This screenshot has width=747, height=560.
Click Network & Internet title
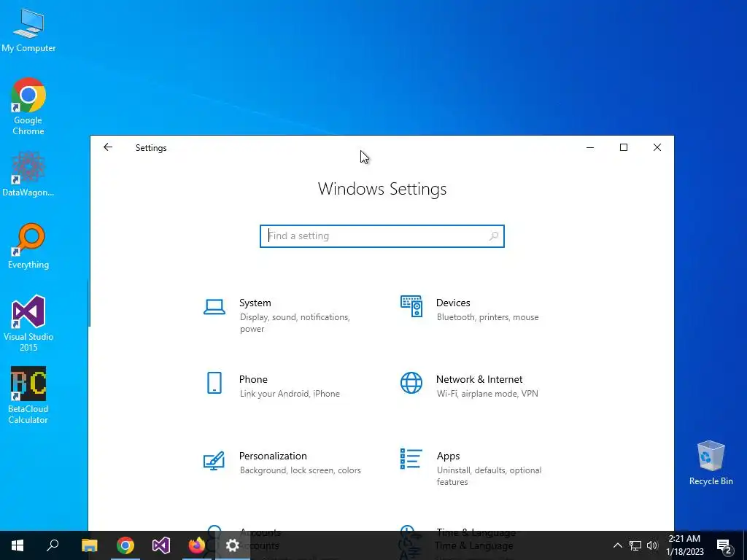coord(479,379)
